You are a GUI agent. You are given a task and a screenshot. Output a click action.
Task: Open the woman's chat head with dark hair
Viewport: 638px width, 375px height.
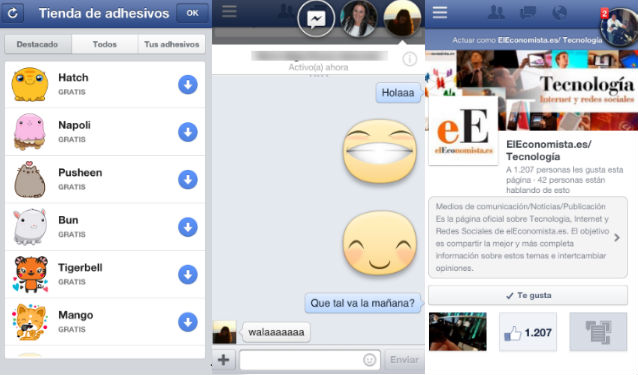[358, 18]
